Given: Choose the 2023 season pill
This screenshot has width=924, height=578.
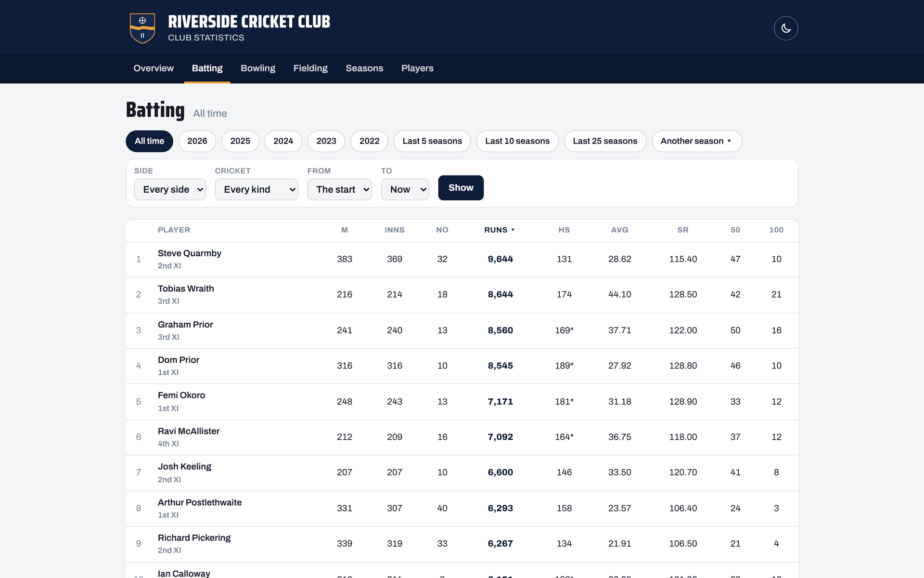Looking at the screenshot, I should [x=326, y=141].
